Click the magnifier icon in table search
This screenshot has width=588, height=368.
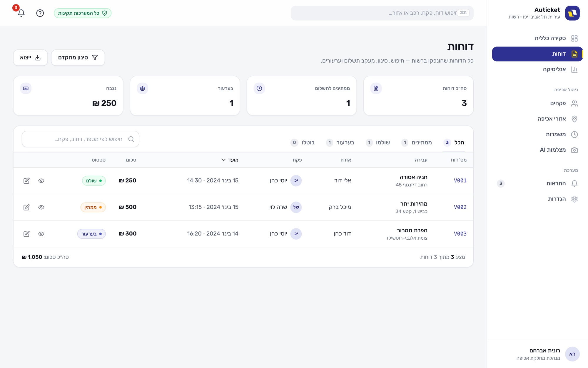131,139
